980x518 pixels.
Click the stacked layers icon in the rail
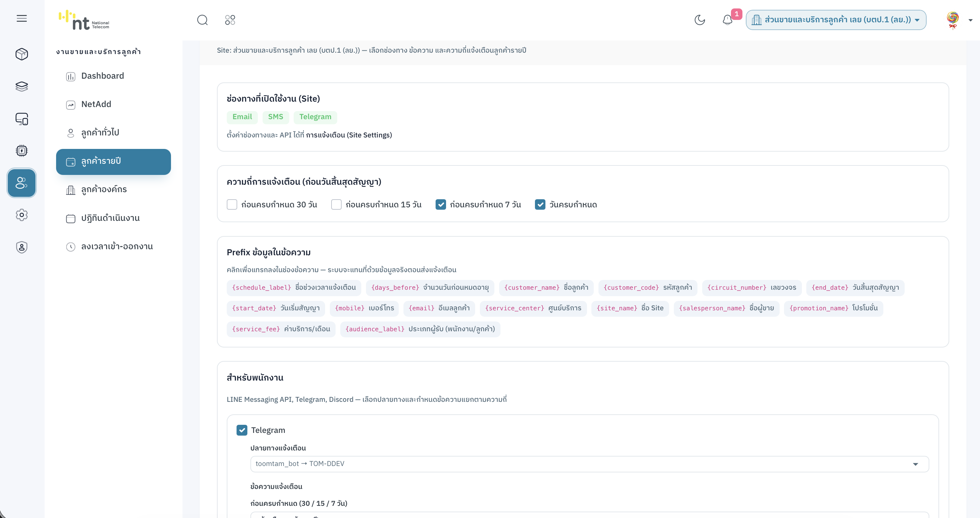[x=22, y=86]
